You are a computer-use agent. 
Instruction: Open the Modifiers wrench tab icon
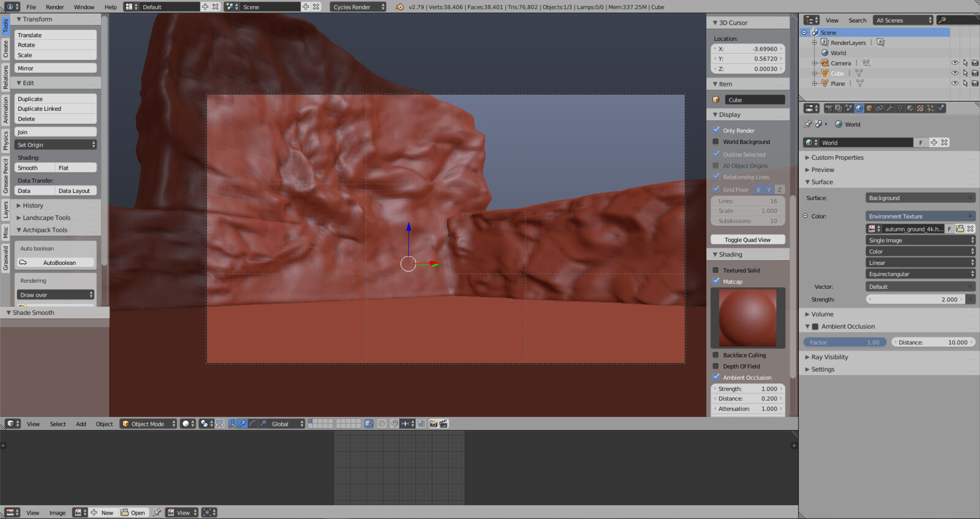pos(889,108)
